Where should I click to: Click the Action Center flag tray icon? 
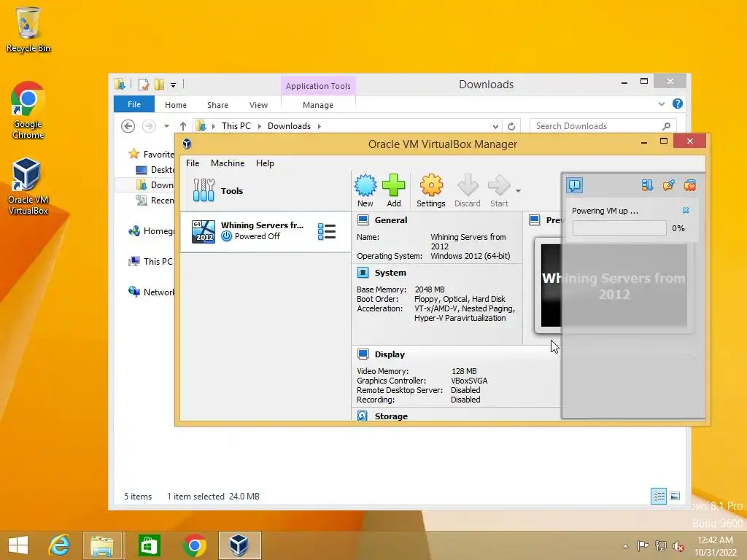click(643, 546)
